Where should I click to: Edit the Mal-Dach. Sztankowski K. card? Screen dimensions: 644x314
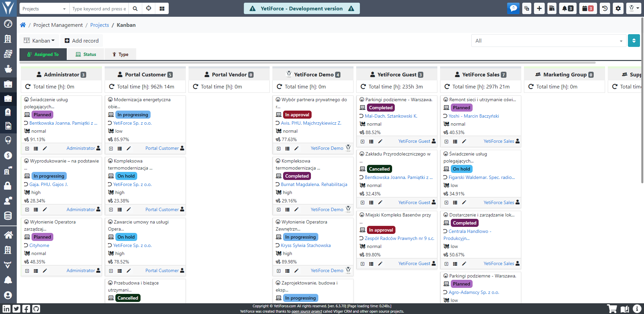380,141
